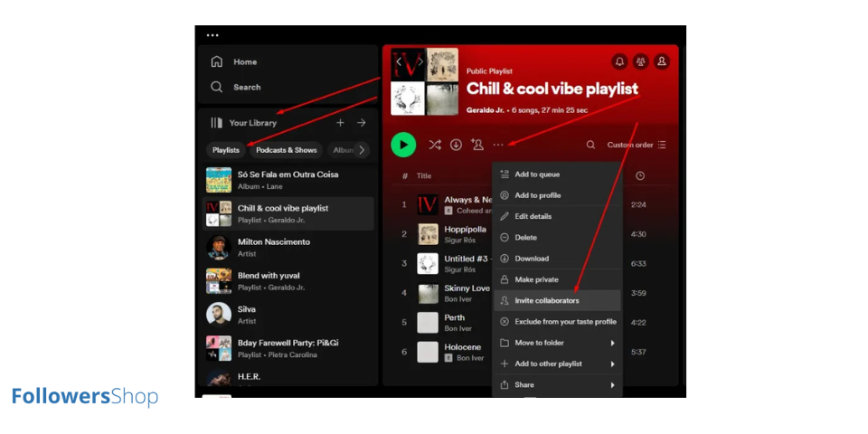868x434 pixels.
Task: Click Search label in sidebar
Action: point(247,87)
